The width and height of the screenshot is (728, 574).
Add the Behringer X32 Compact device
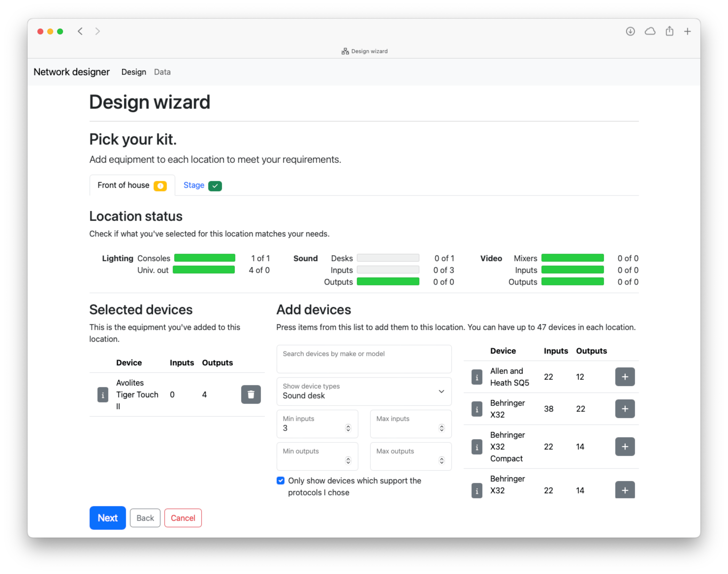coord(625,447)
